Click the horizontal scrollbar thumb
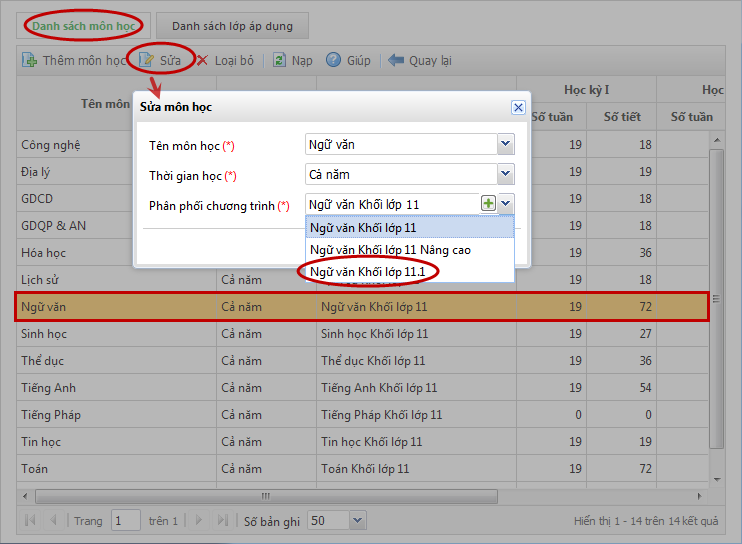The height and width of the screenshot is (544, 742). click(x=266, y=496)
